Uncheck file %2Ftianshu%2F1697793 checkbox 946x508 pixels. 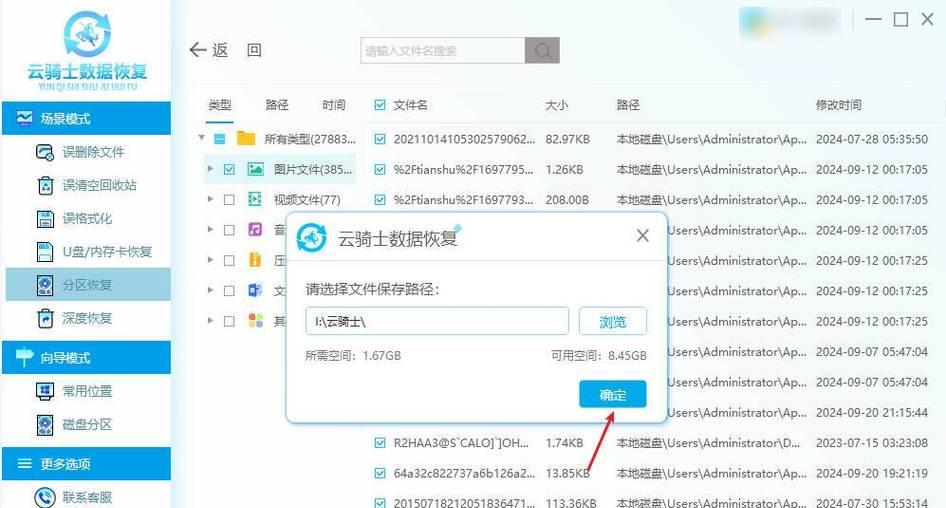379,200
